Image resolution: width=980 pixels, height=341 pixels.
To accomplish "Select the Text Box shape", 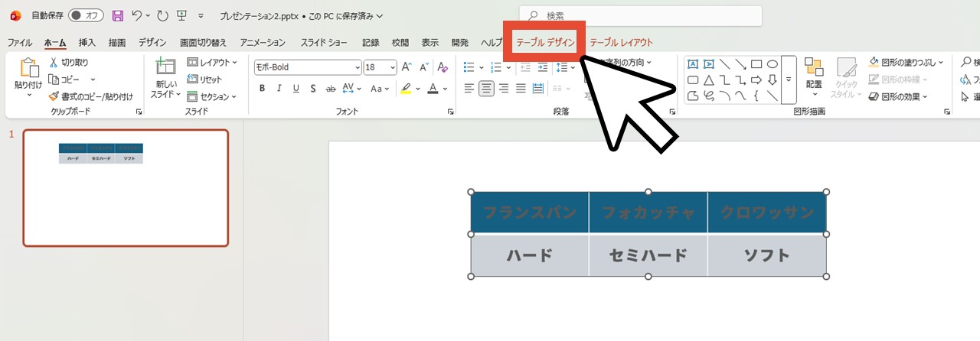I will 692,64.
